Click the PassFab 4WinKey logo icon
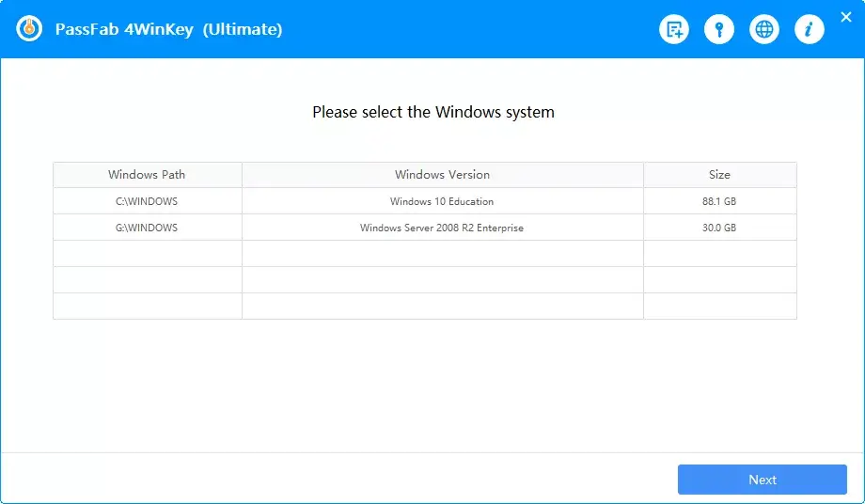The image size is (865, 504). point(29,29)
